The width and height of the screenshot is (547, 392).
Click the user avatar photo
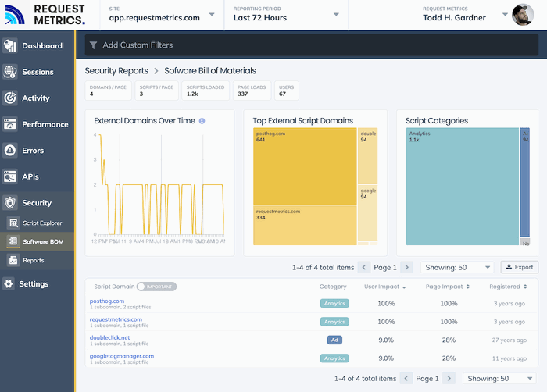pos(523,15)
